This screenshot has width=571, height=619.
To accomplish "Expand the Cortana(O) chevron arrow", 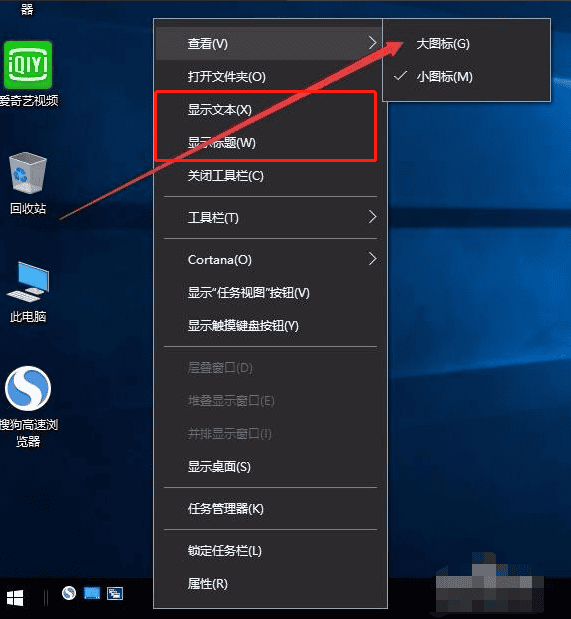I will coord(372,259).
